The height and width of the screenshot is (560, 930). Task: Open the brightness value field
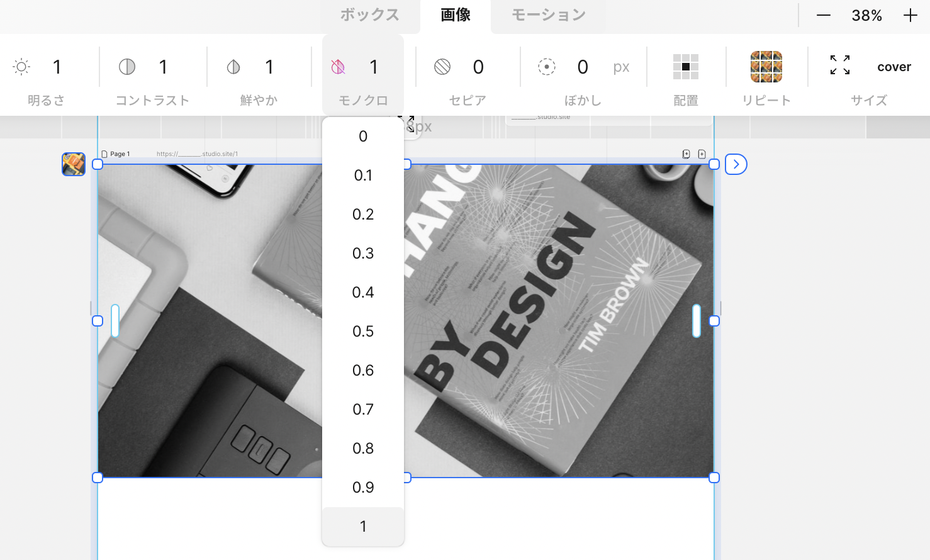(x=57, y=67)
